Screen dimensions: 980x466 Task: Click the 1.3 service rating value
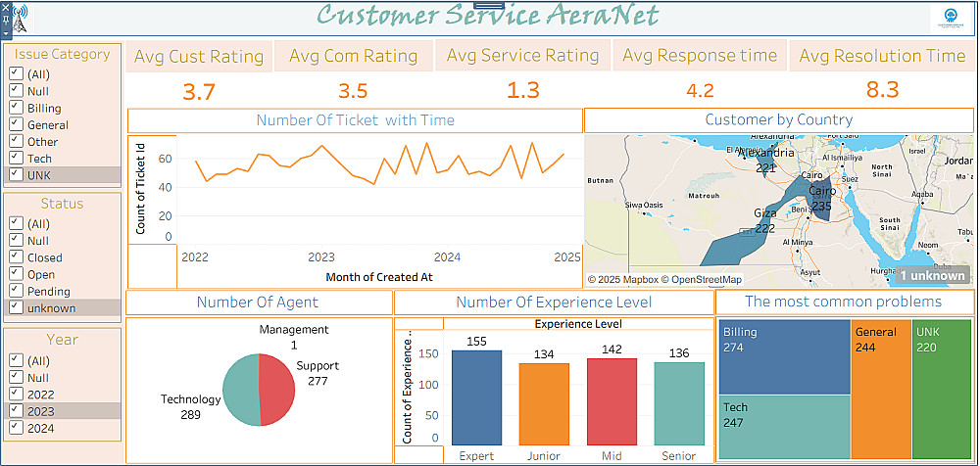point(522,91)
